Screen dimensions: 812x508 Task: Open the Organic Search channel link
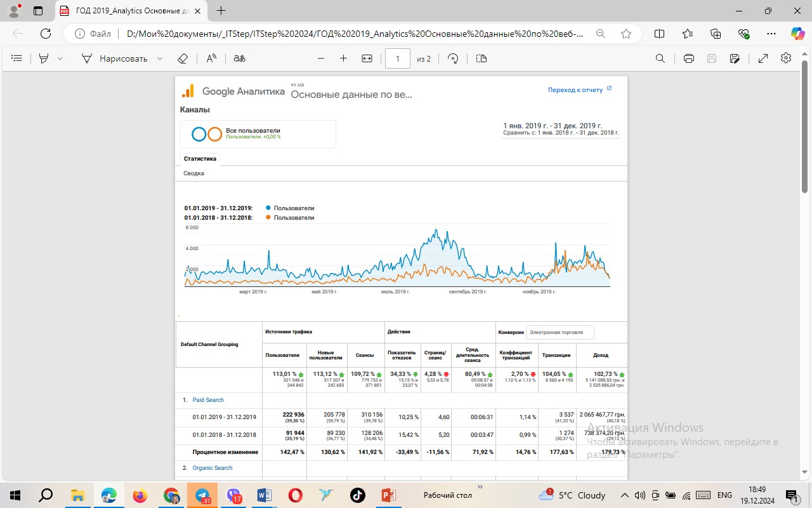[213, 468]
